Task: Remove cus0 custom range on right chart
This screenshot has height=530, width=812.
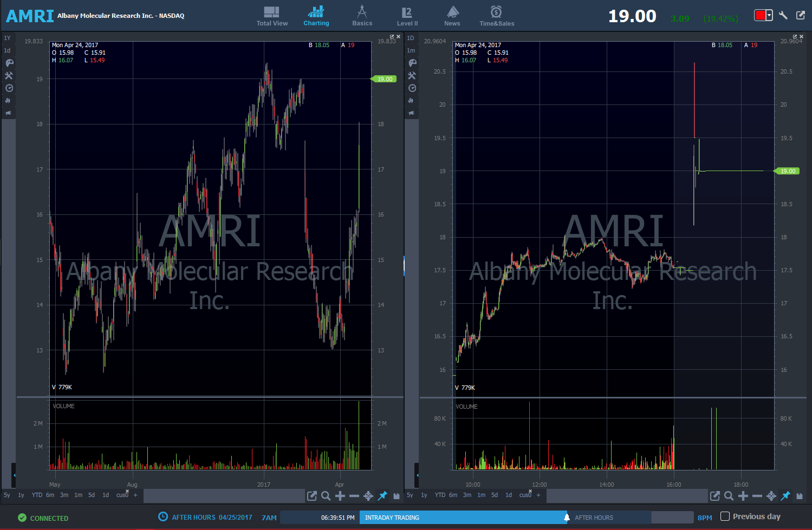Action: [530, 492]
